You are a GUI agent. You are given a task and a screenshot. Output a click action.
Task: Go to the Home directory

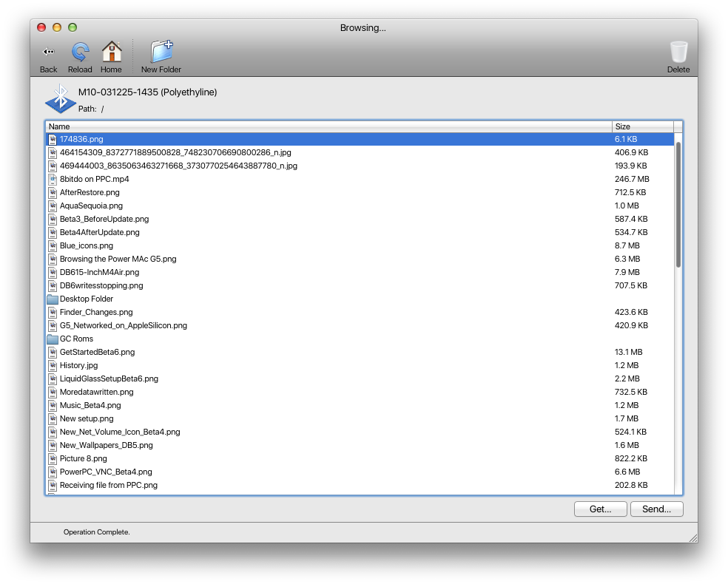pos(111,52)
